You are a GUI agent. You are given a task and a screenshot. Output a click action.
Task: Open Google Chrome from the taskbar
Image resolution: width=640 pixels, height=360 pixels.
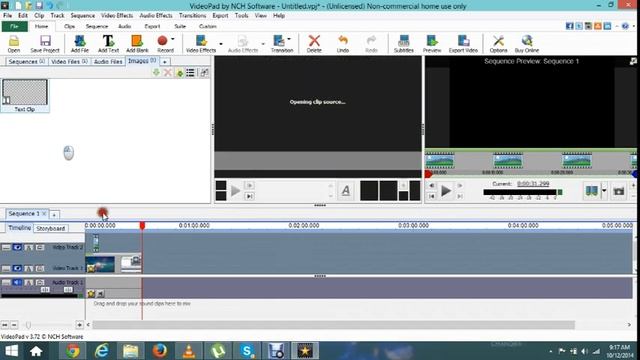[x=73, y=351]
